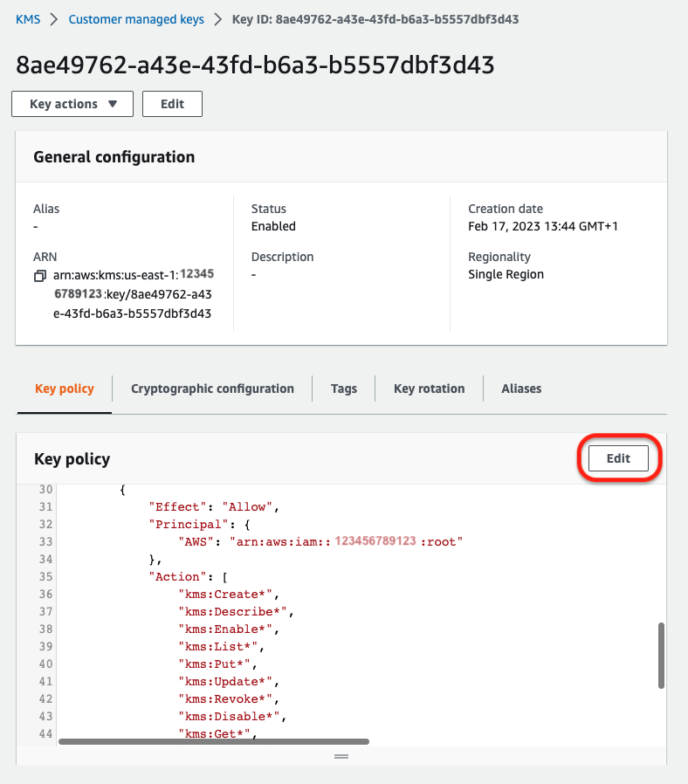Click the "Single Region" regionality value

click(506, 274)
